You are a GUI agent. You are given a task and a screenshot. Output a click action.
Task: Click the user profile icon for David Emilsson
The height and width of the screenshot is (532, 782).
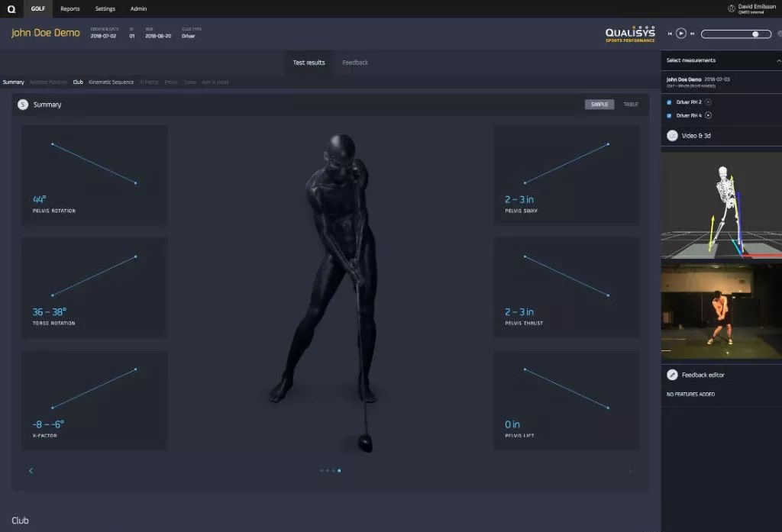732,9
